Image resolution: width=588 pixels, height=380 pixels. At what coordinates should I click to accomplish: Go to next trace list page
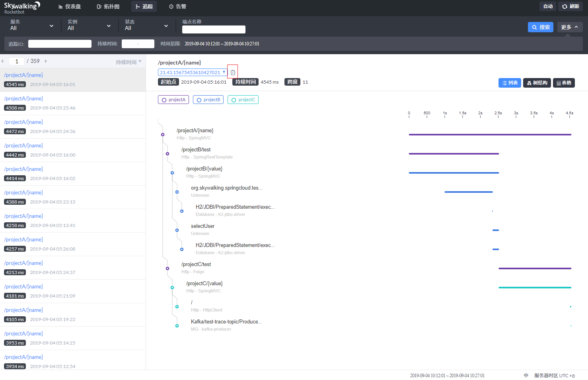pos(46,61)
